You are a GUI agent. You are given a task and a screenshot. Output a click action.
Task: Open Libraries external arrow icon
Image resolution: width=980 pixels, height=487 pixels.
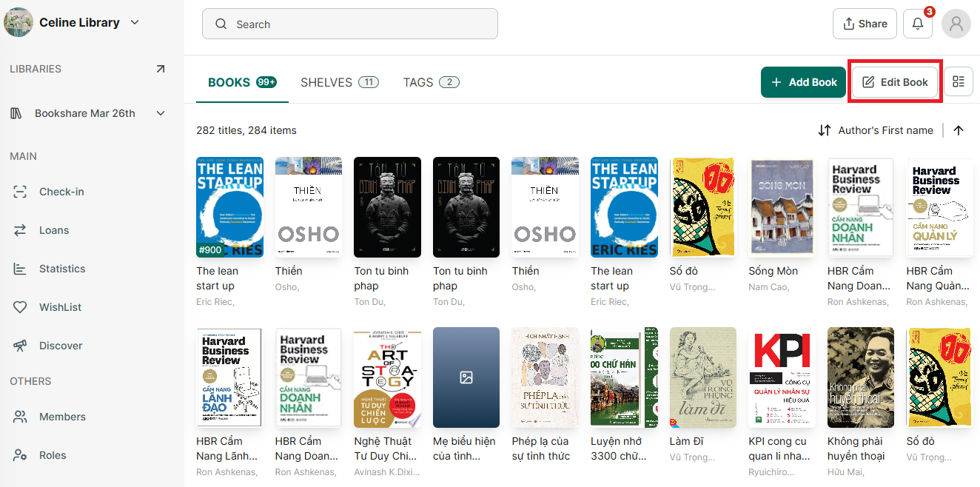(161, 69)
